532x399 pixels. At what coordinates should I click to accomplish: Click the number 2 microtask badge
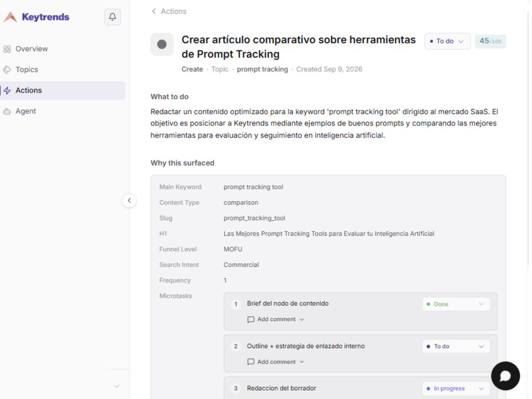(x=236, y=347)
